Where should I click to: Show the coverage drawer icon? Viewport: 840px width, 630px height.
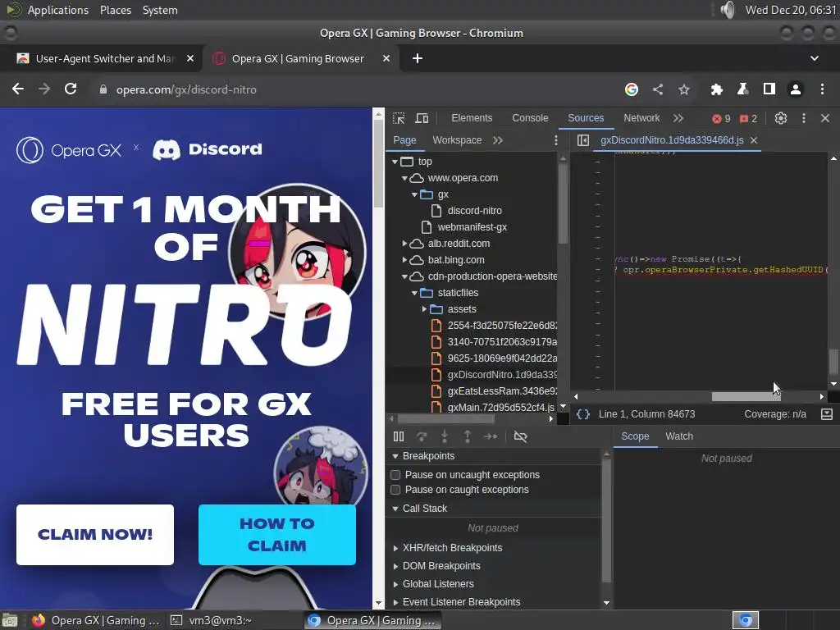(827, 414)
